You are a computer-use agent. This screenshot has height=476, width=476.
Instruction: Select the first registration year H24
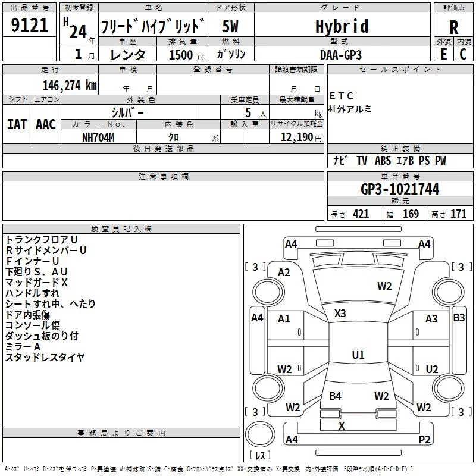(x=76, y=29)
